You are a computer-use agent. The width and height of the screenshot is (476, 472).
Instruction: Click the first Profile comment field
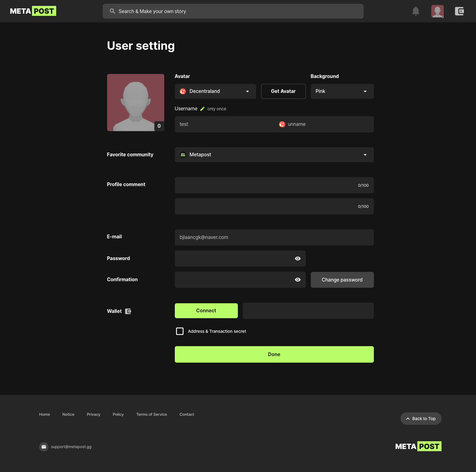(x=274, y=185)
